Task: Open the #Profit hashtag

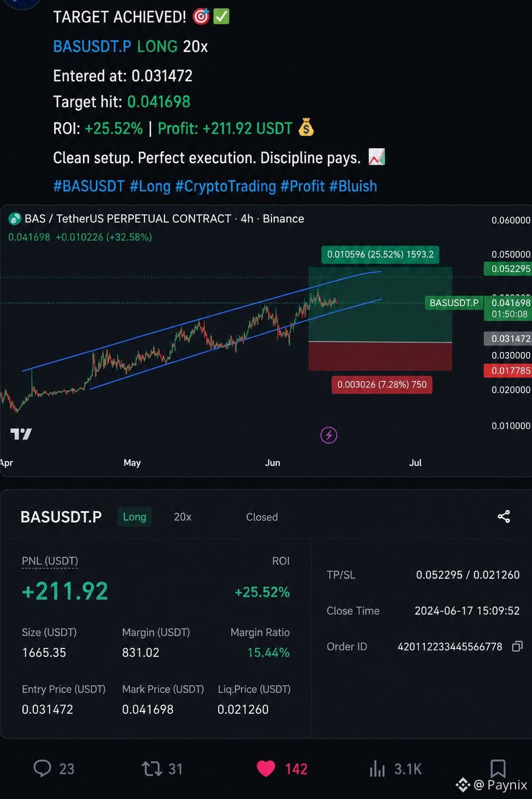Action: tap(302, 186)
